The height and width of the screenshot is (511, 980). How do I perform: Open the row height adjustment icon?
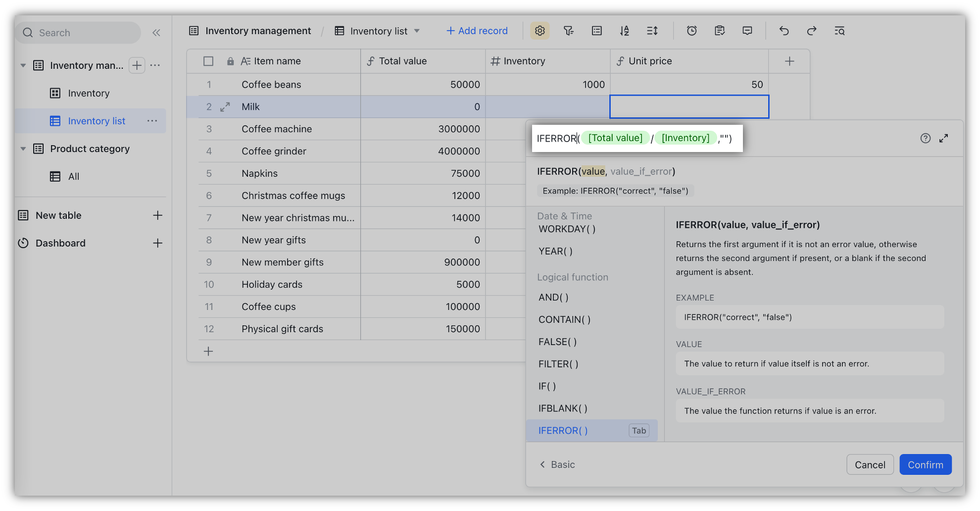[652, 31]
